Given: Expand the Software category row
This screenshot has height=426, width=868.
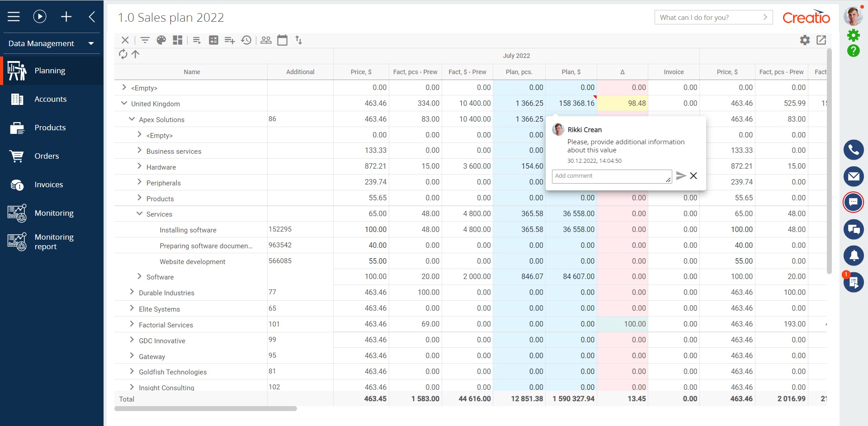Looking at the screenshot, I should tap(139, 276).
